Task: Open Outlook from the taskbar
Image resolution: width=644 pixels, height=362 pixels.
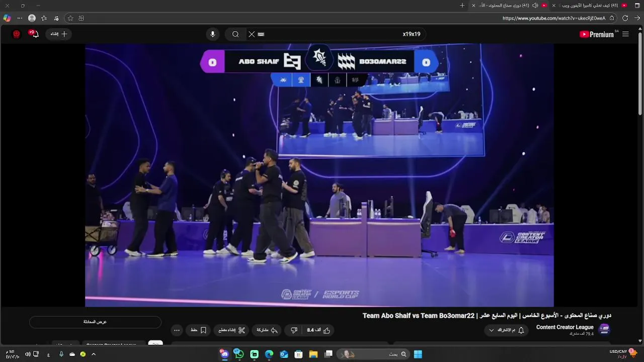Action: click(284, 354)
